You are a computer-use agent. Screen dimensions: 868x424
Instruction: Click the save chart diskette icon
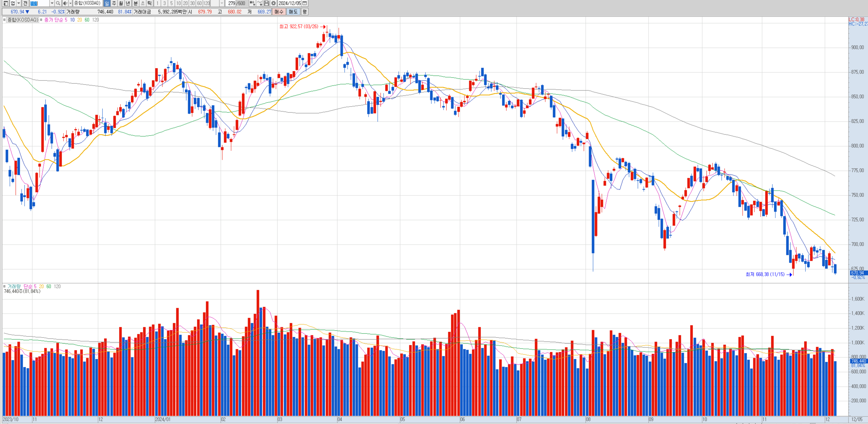click(267, 3)
